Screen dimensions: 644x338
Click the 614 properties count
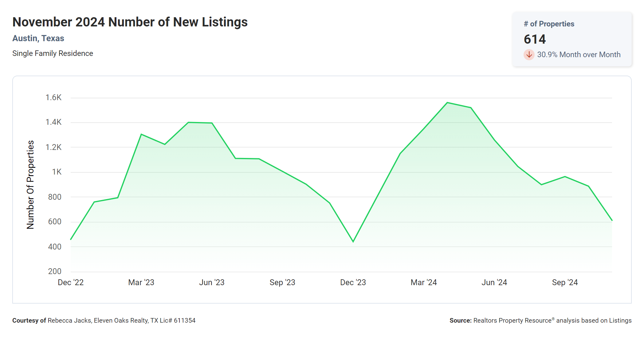(x=535, y=39)
